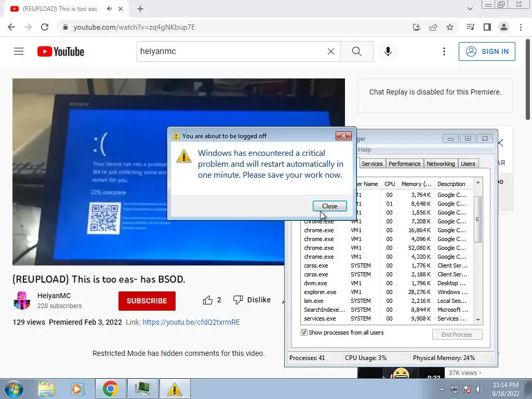This screenshot has width=532, height=399.
Task: Click the browser back arrow
Action: point(11,27)
